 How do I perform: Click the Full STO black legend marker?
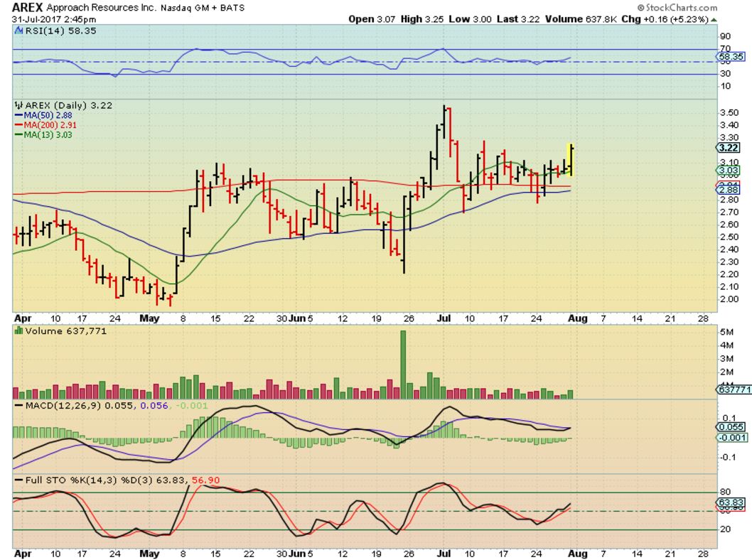point(19,480)
